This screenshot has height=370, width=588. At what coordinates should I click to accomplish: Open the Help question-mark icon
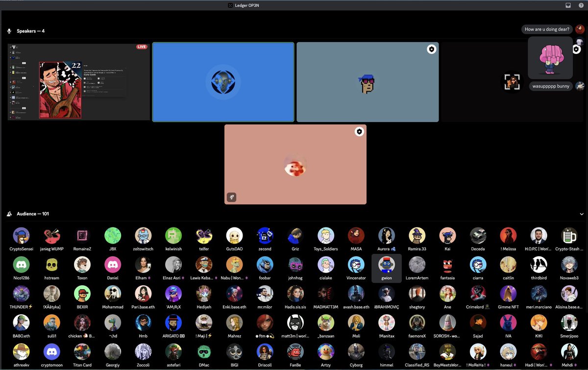[581, 5]
